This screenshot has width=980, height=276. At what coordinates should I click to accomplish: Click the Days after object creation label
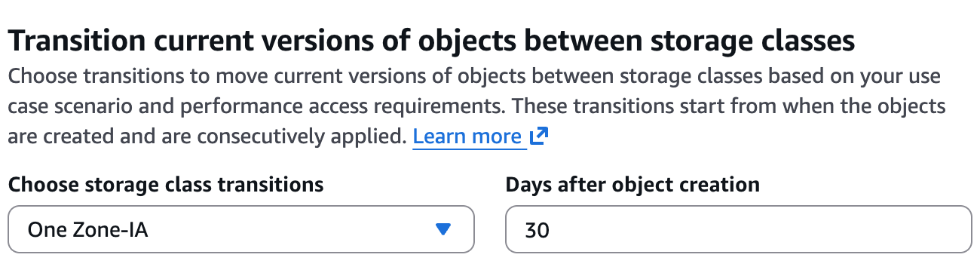[632, 184]
